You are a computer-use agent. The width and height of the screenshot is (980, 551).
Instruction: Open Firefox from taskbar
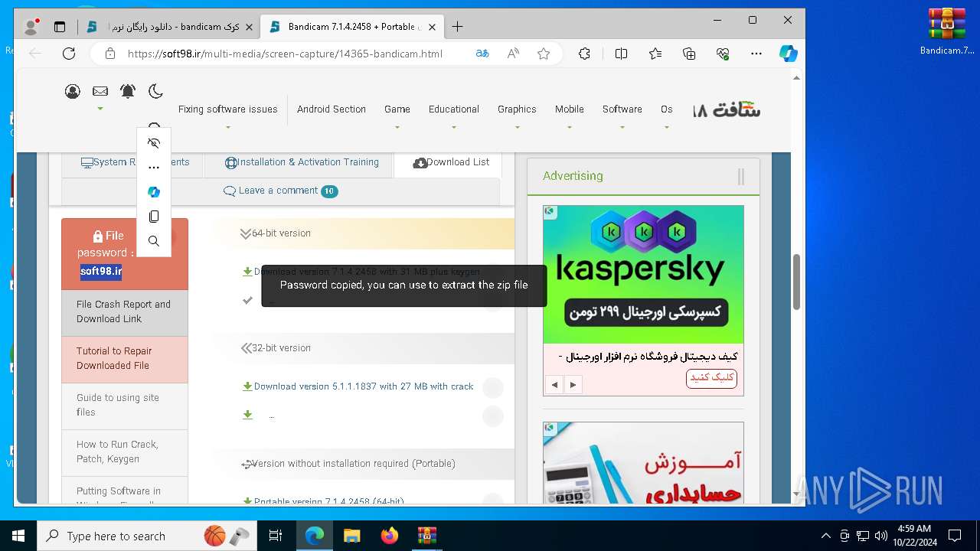(x=390, y=536)
